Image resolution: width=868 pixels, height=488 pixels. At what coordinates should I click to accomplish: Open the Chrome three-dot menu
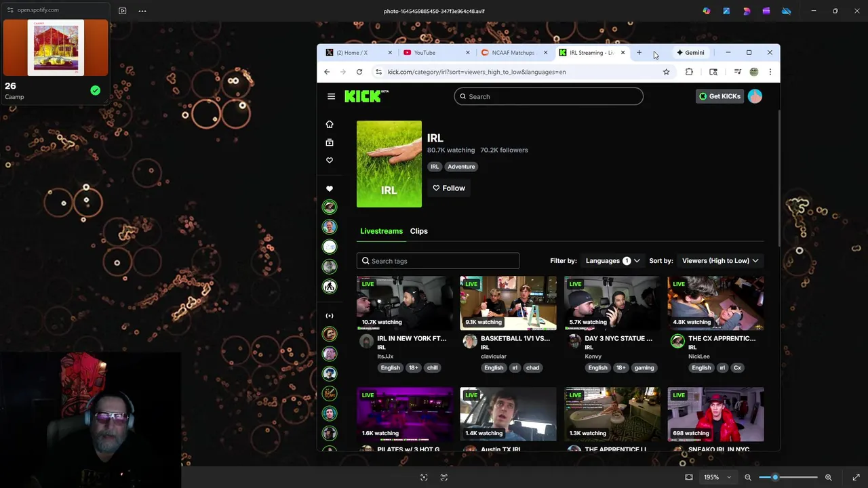point(770,72)
